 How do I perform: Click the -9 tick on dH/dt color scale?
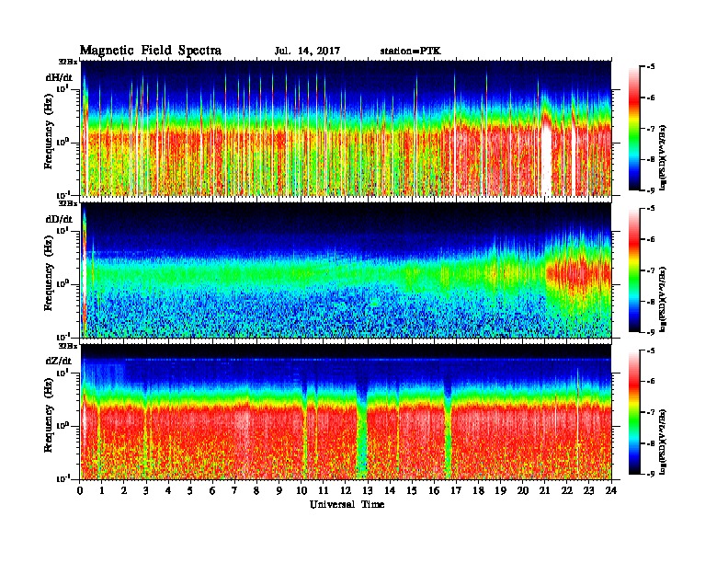(652, 190)
